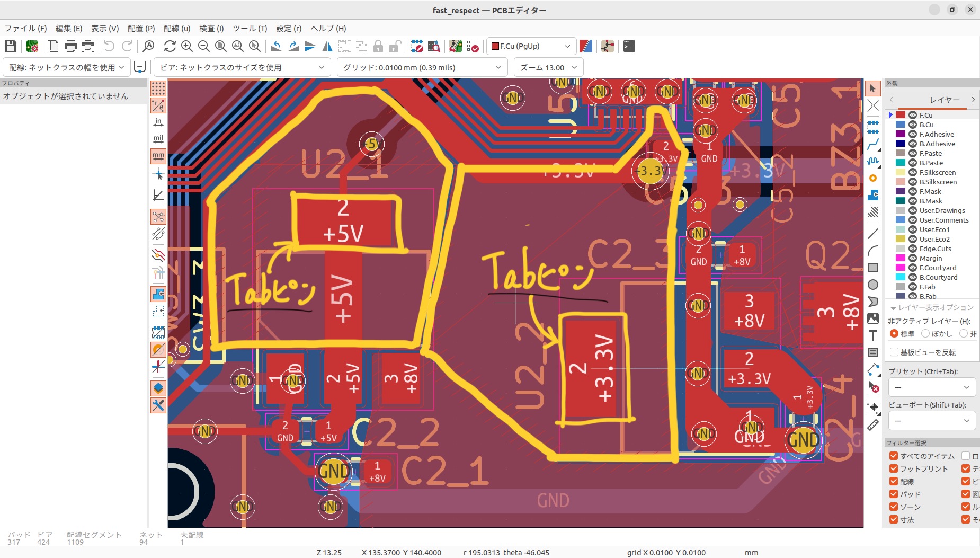The height and width of the screenshot is (558, 980).
Task: Select the Add Text tool
Action: [x=873, y=335]
